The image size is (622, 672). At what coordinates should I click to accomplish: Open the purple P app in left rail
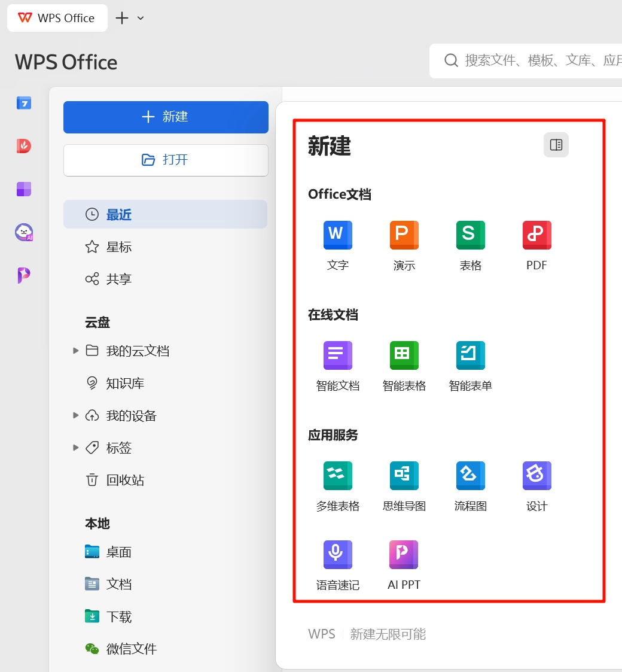[x=24, y=275]
